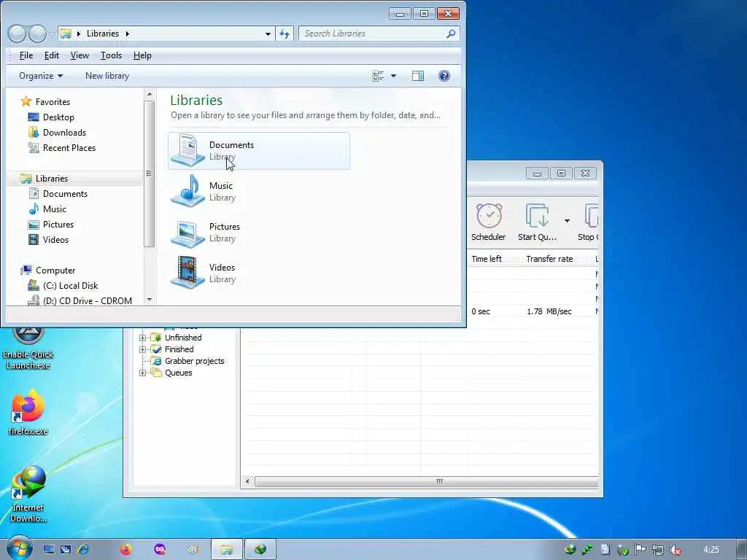The image size is (747, 560).
Task: Click Transfer rate column header
Action: tap(549, 259)
